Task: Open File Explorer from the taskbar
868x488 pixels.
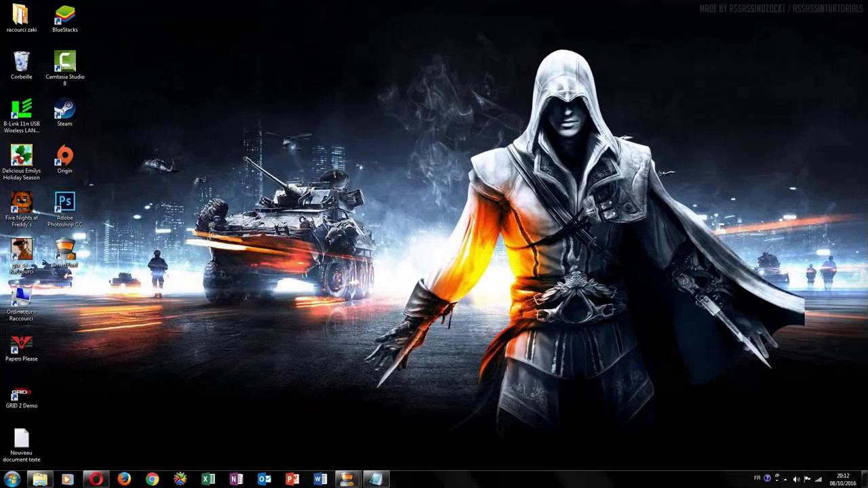Action: [x=40, y=479]
